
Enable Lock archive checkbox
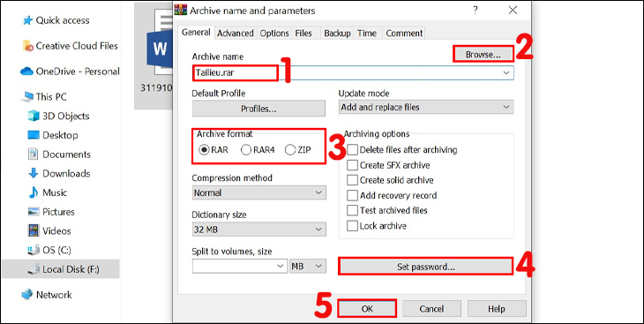(x=352, y=226)
